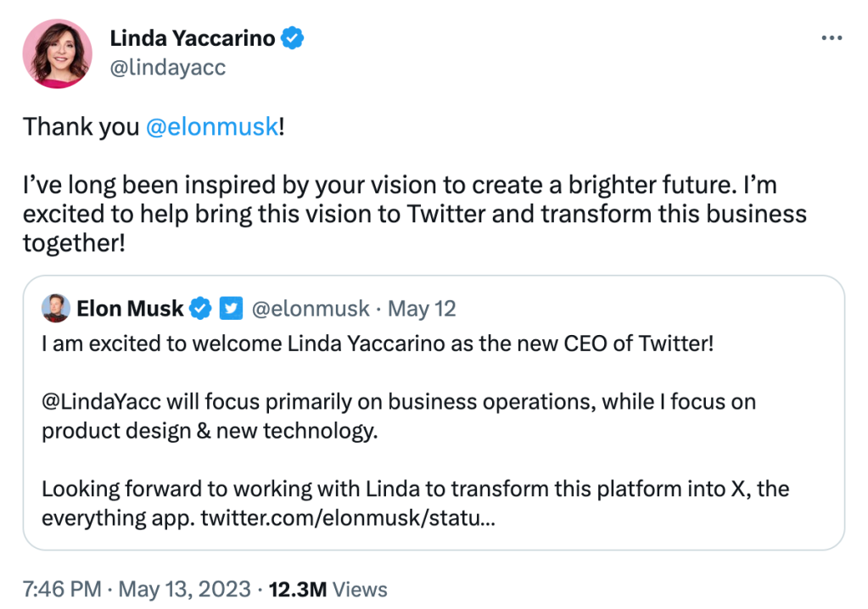Open the Linda Yaccarino display name link

(x=193, y=38)
